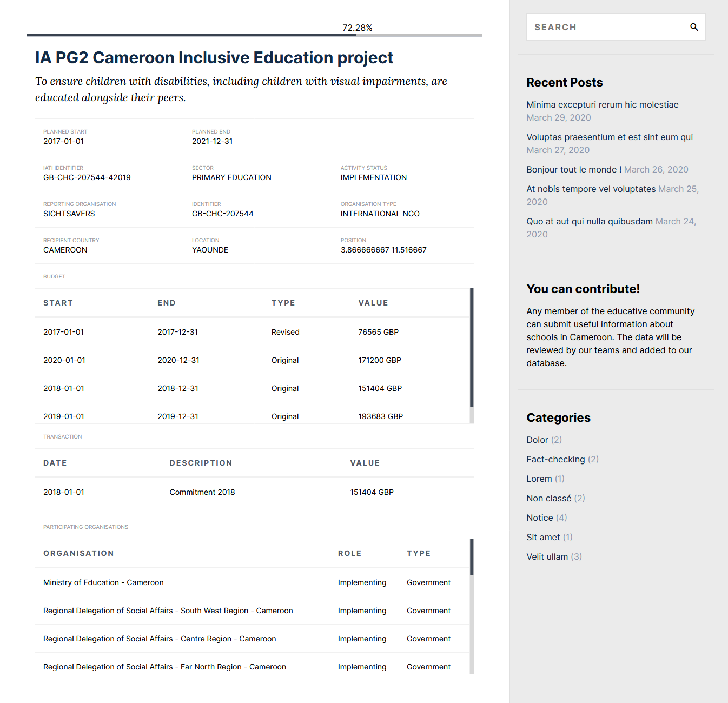Image resolution: width=728 pixels, height=703 pixels.
Task: Click 'Ministry of Education - Cameroon' row
Action: (x=253, y=582)
